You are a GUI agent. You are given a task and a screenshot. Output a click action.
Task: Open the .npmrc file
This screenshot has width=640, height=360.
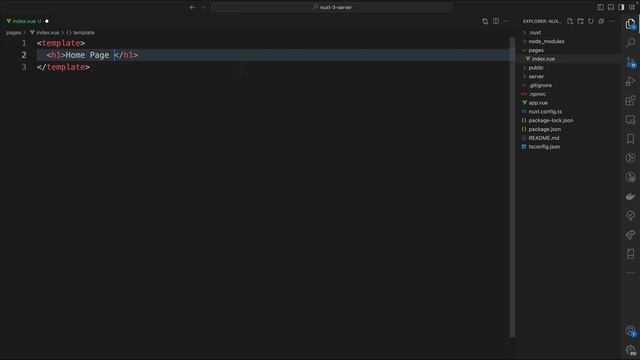(x=537, y=94)
